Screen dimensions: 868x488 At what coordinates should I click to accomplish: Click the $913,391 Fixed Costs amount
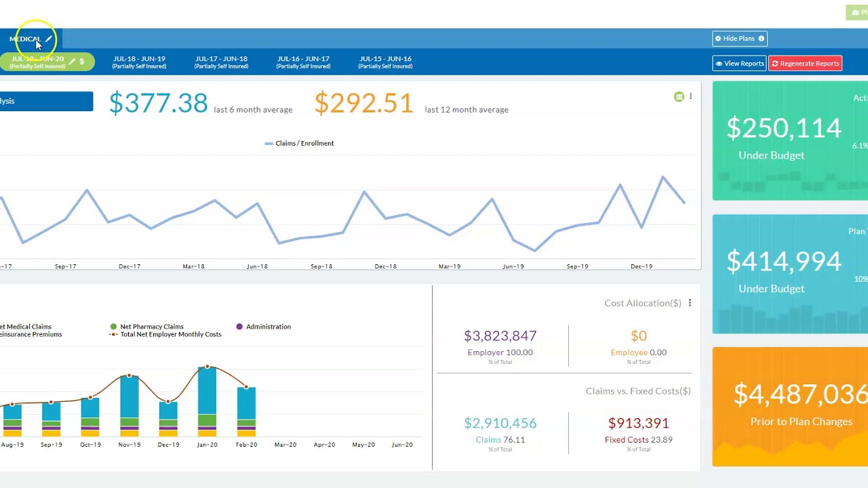click(x=639, y=423)
